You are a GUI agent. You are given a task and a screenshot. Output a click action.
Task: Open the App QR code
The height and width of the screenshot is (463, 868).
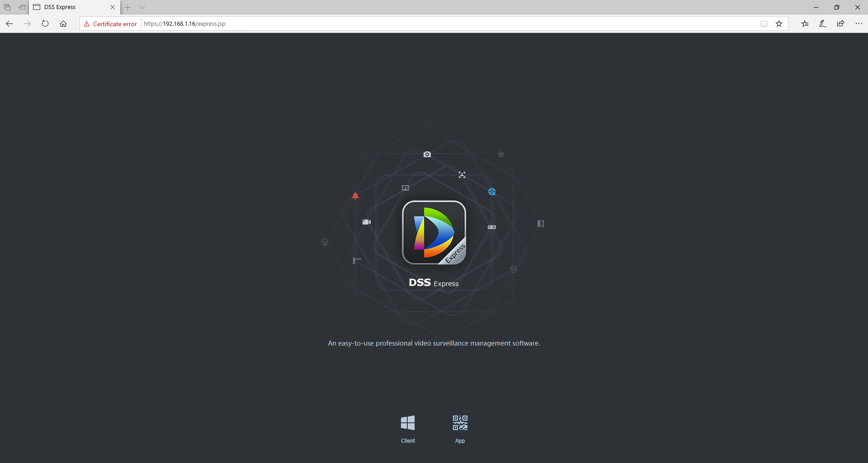click(x=460, y=423)
